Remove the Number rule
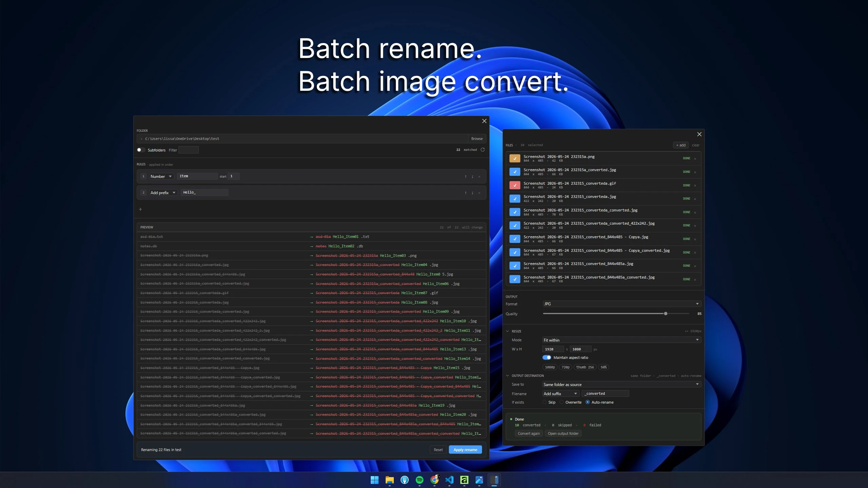The height and width of the screenshot is (488, 868). [479, 177]
